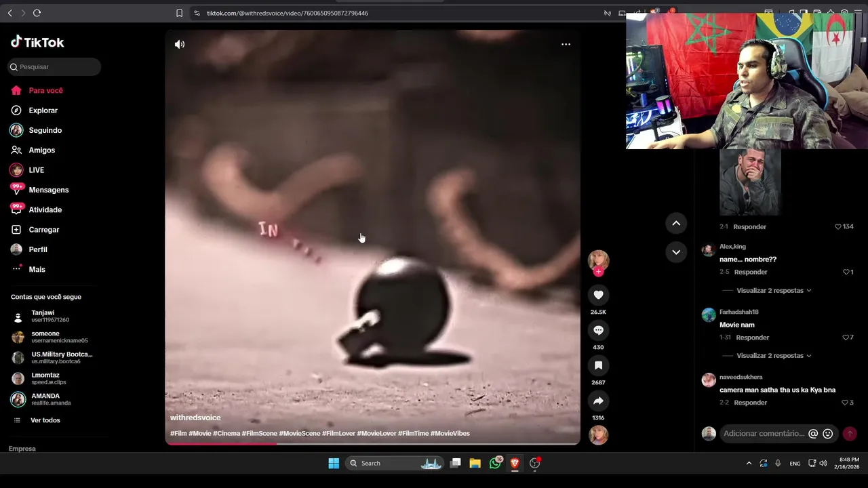The height and width of the screenshot is (488, 868).
Task: Bookmark this page in the address bar
Action: [x=179, y=13]
